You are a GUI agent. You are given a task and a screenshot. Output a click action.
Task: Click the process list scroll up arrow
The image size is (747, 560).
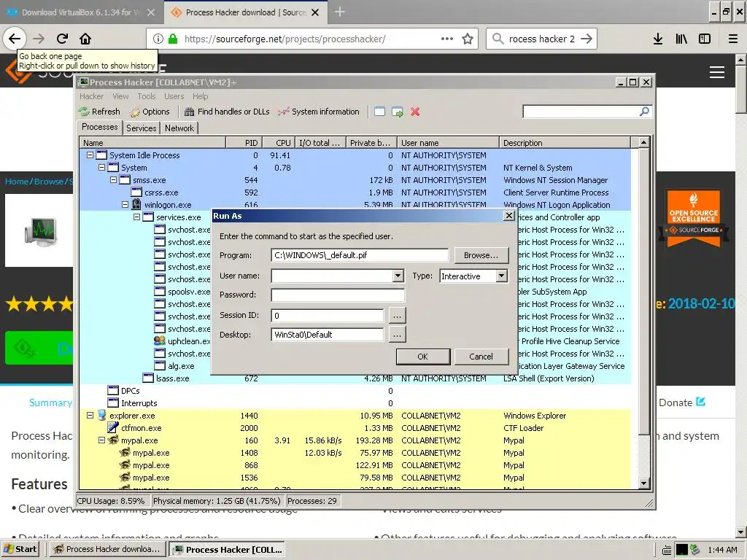point(643,142)
